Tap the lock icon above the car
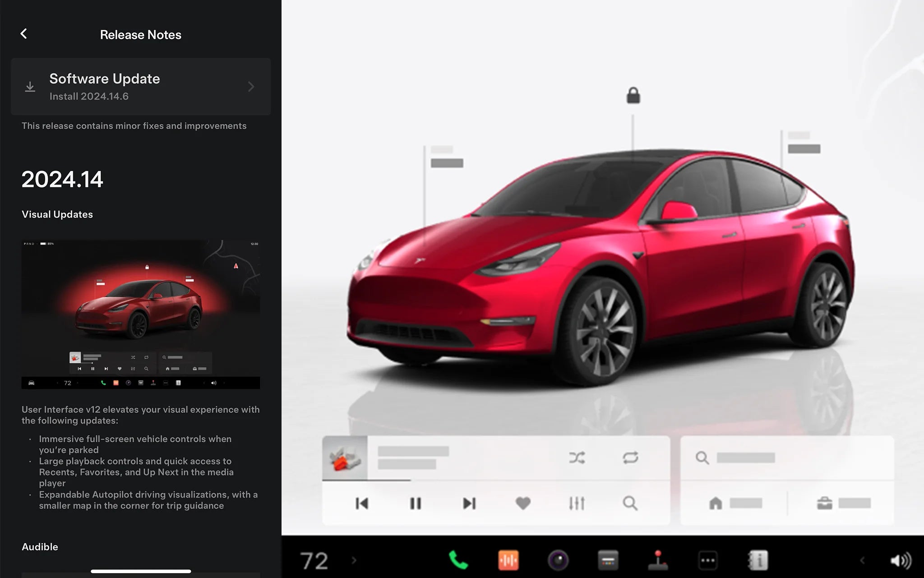The image size is (924, 578). tap(633, 95)
